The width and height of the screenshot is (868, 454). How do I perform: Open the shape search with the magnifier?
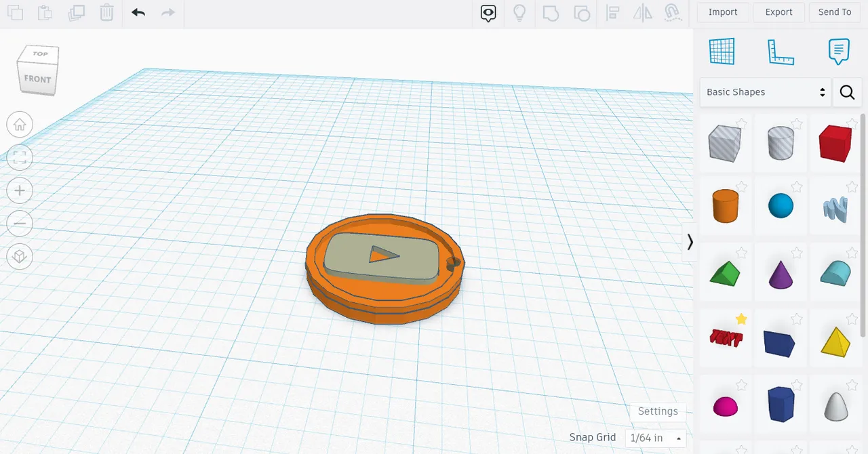pos(847,91)
